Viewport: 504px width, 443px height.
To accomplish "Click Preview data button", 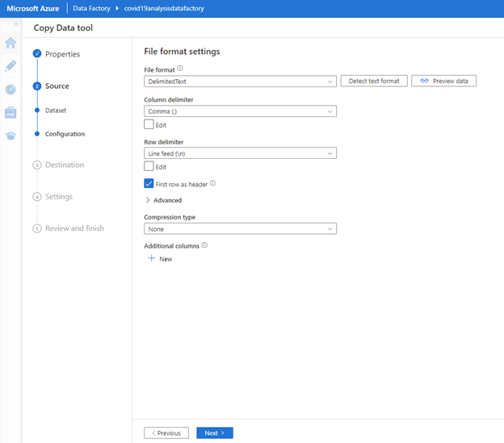I will click(x=443, y=81).
